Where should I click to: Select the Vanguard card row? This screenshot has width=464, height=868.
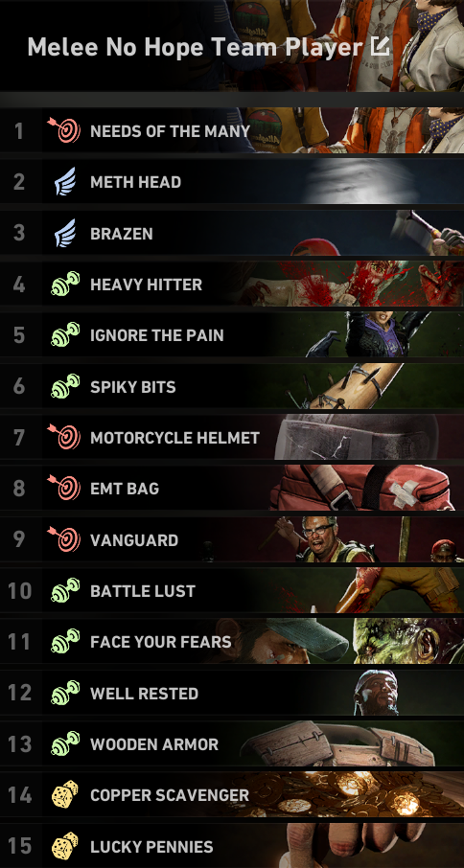[232, 539]
